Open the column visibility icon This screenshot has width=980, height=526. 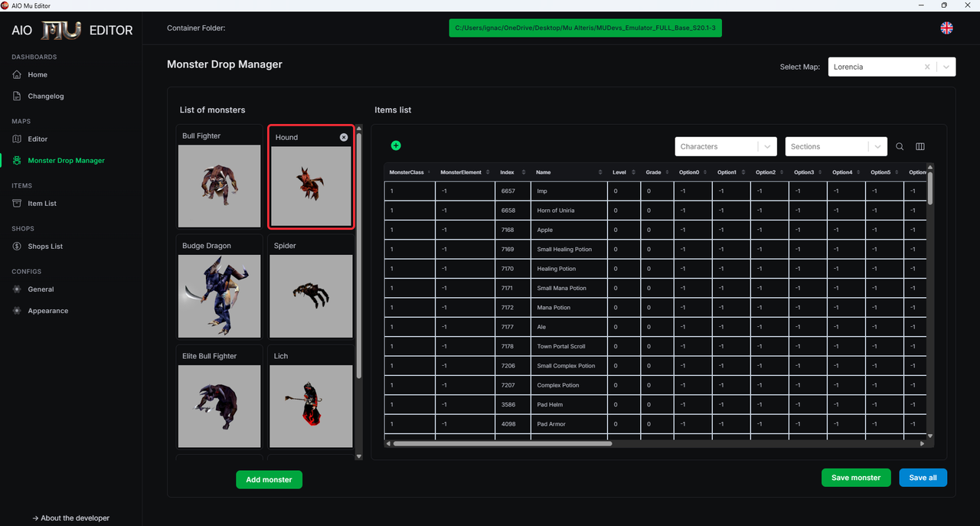(920, 147)
